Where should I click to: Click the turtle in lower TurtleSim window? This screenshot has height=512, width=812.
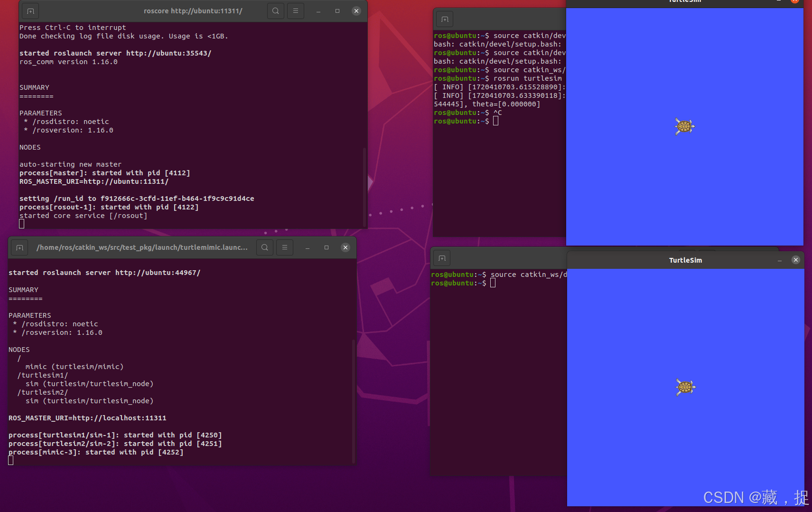pos(685,387)
